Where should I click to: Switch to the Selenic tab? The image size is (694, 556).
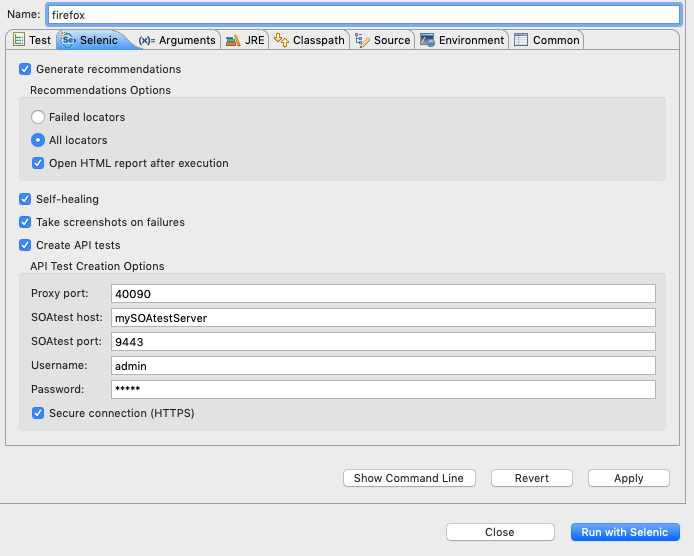coord(95,40)
